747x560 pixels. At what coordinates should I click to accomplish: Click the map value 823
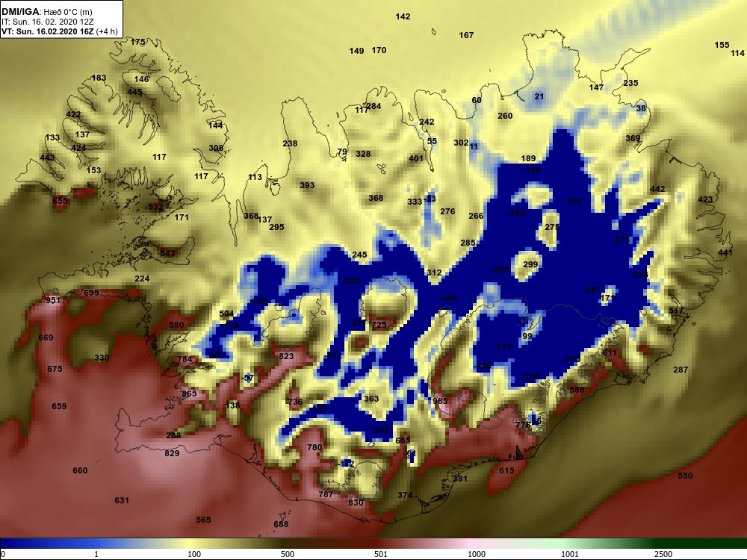click(286, 356)
